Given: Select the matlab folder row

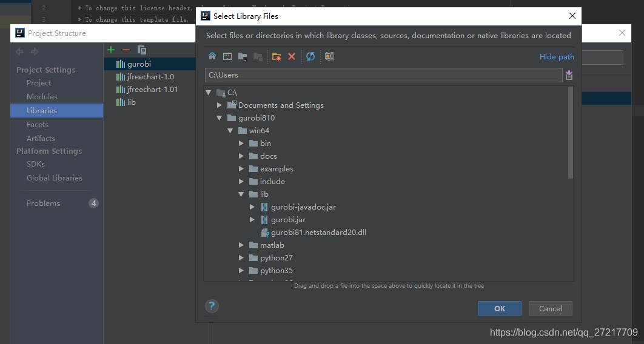Looking at the screenshot, I should click(272, 245).
